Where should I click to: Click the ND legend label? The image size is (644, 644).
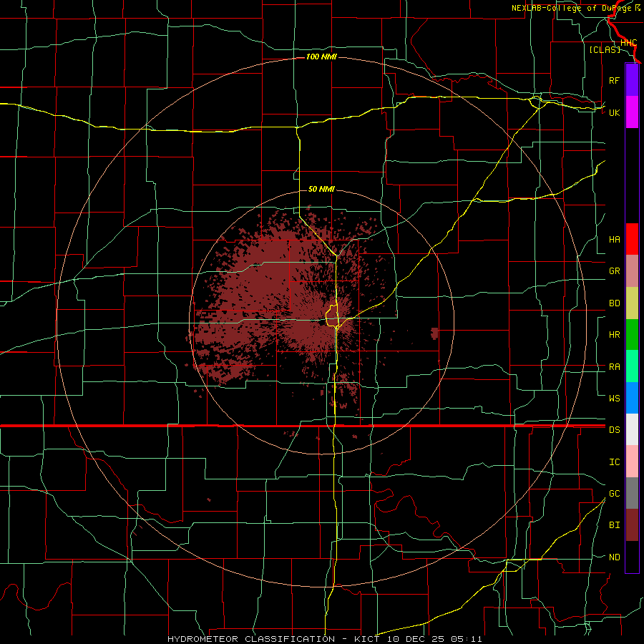pyautogui.click(x=614, y=557)
